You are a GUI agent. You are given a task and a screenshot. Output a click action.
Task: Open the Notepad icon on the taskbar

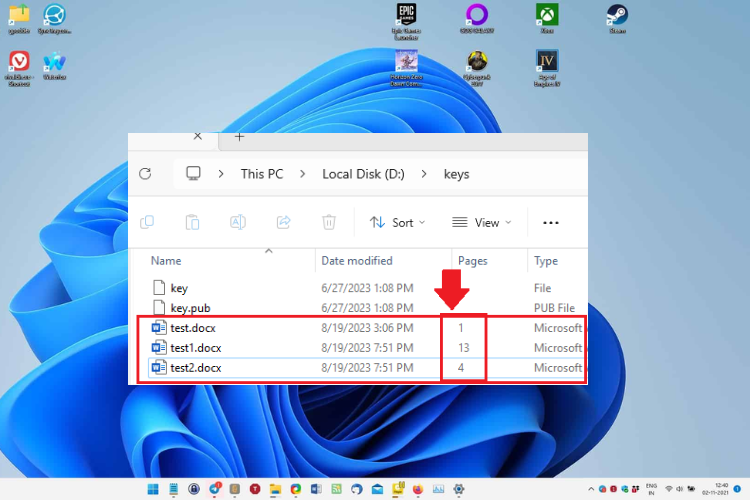[x=174, y=489]
